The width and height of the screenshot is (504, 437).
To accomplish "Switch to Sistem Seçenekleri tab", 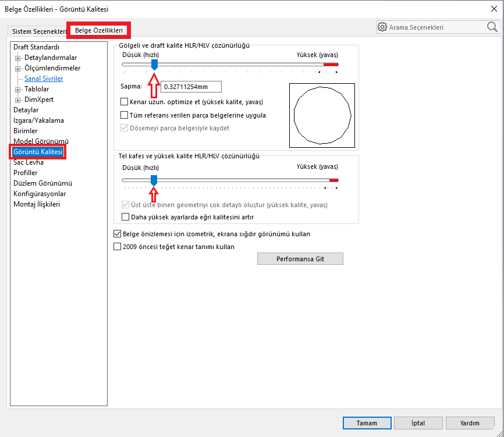I will [39, 31].
